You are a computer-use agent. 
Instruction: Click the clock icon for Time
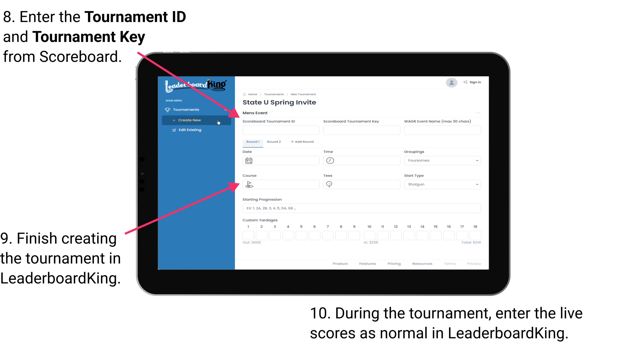[331, 160]
